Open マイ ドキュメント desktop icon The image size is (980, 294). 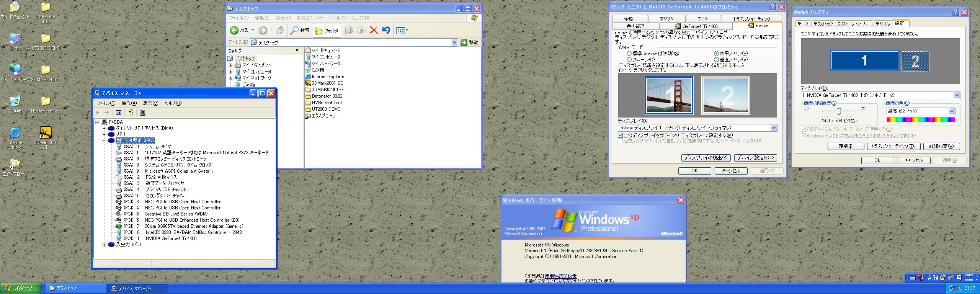[15, 10]
